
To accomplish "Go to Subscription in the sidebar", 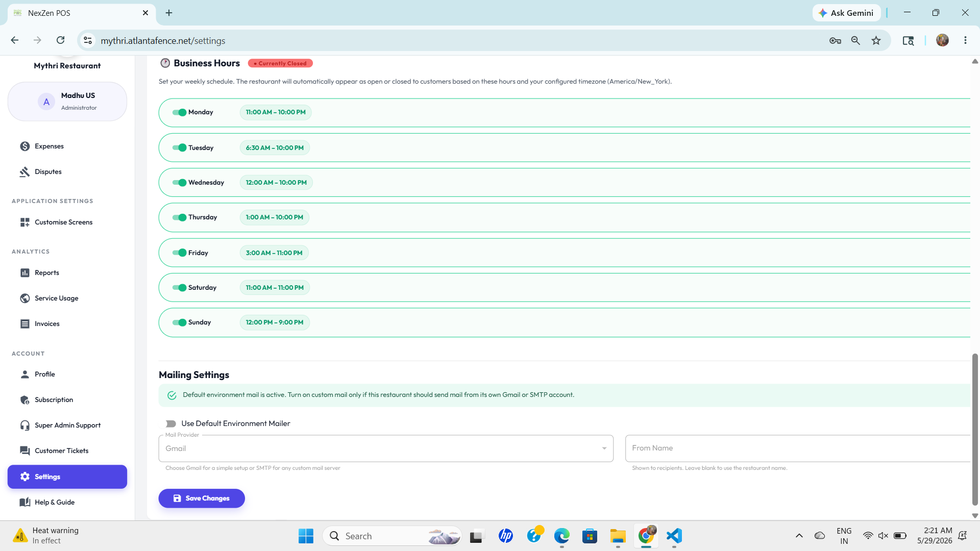I will (x=67, y=400).
